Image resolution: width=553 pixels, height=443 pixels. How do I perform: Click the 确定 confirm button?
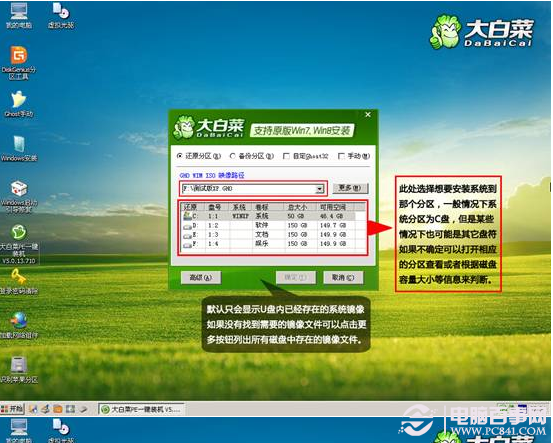point(296,278)
